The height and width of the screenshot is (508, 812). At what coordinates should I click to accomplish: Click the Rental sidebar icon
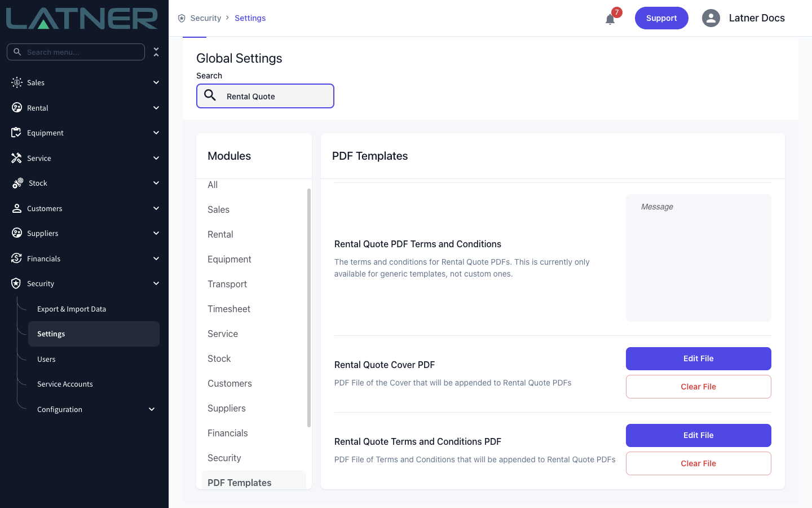coord(17,108)
